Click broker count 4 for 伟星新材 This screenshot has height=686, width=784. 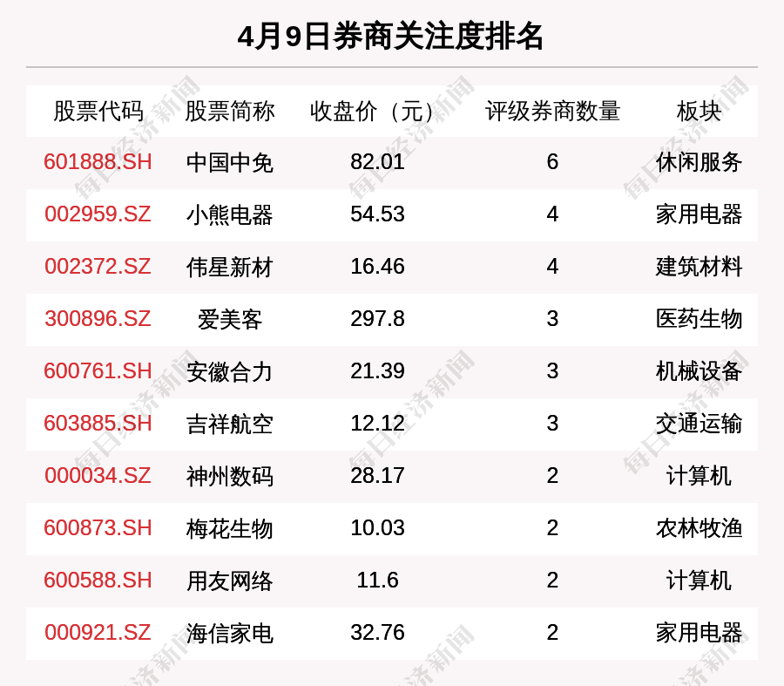point(552,266)
